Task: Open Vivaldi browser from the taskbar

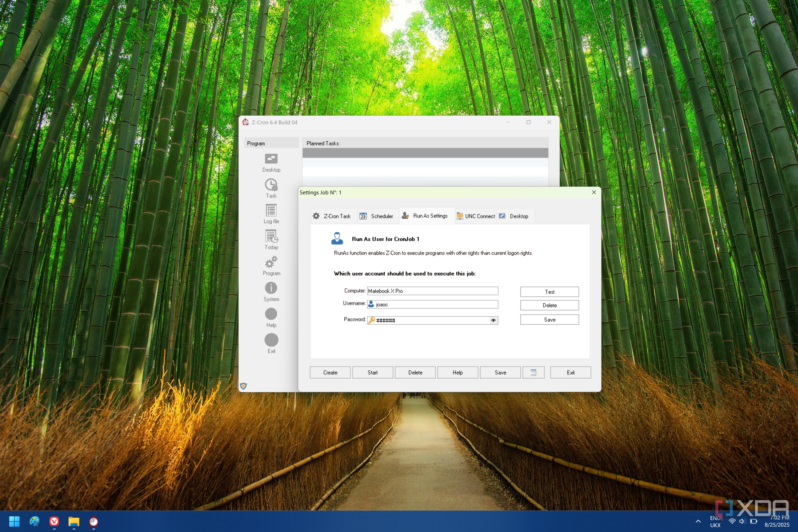Action: pos(54,522)
